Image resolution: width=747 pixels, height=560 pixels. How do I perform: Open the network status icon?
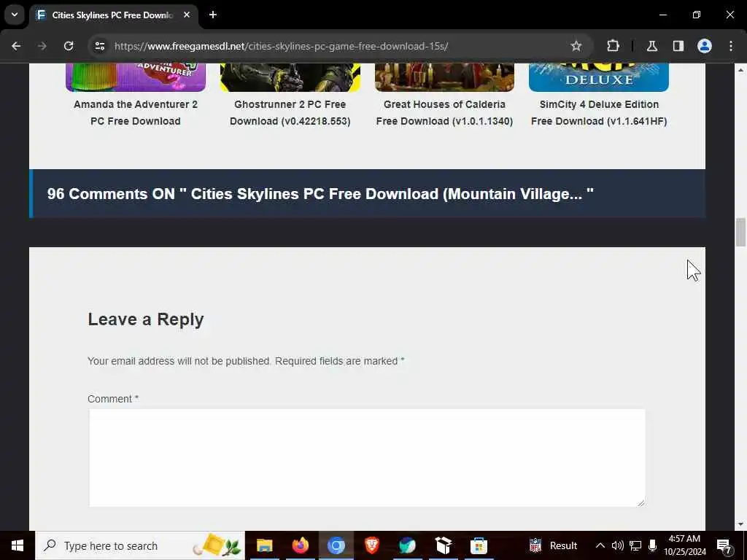pos(635,545)
